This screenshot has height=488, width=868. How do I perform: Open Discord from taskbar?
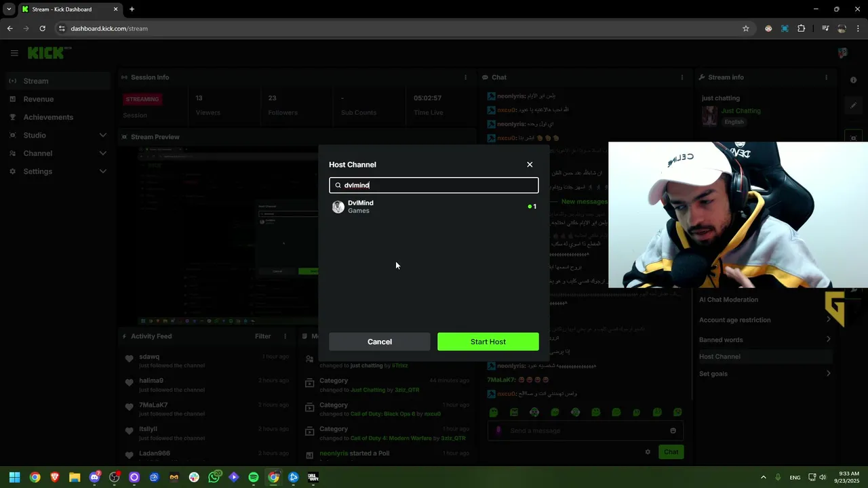[x=95, y=477]
